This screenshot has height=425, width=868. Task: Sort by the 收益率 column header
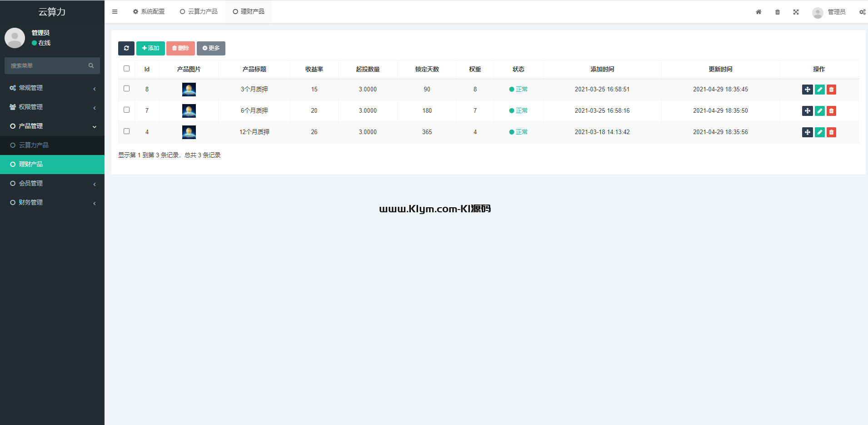coord(314,70)
